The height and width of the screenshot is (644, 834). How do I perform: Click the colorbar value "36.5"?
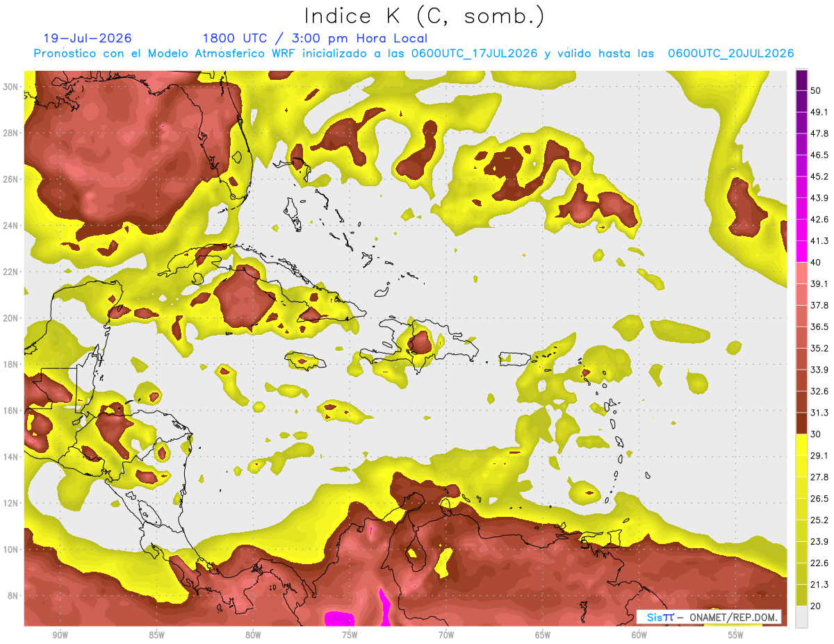coord(819,327)
